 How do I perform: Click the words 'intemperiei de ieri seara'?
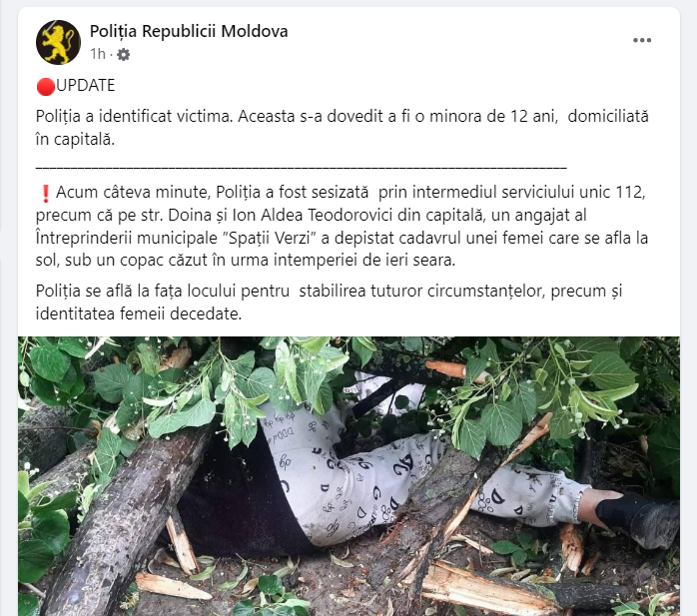(363, 260)
